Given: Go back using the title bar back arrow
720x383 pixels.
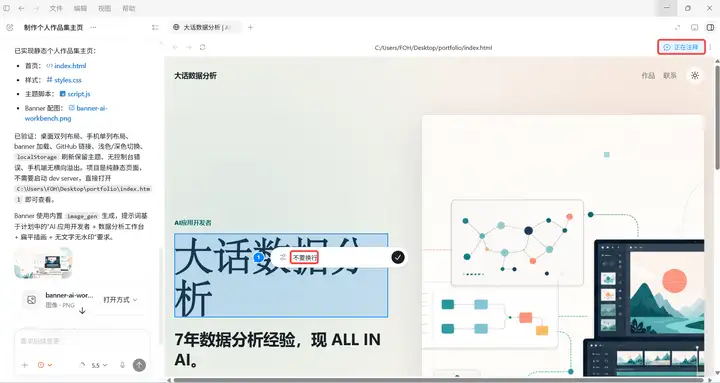Looking at the screenshot, I should pos(21,8).
